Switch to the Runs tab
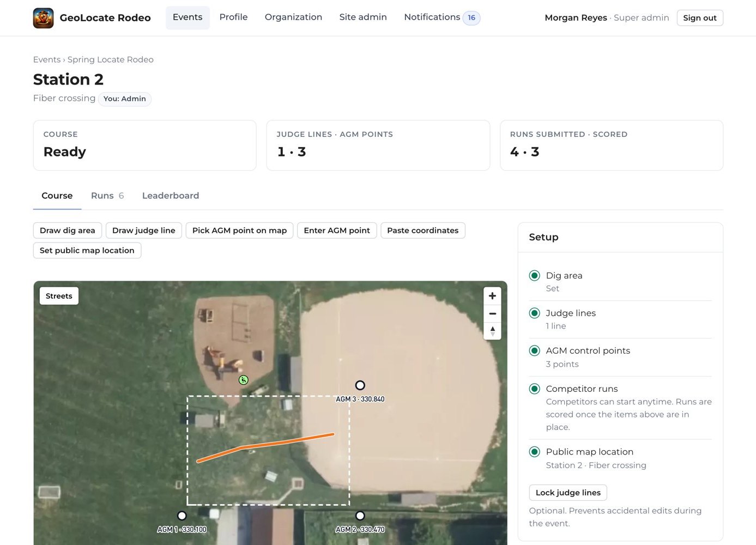The image size is (756, 545). pos(107,196)
